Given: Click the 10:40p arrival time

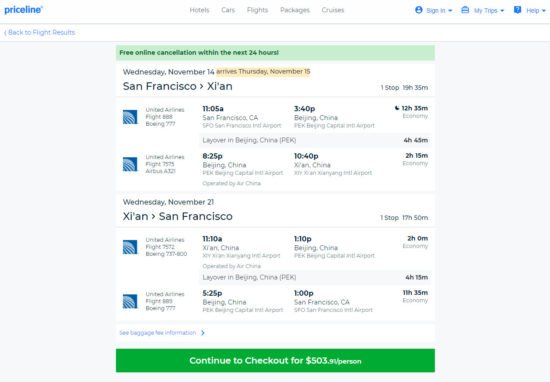Looking at the screenshot, I should coord(306,156).
